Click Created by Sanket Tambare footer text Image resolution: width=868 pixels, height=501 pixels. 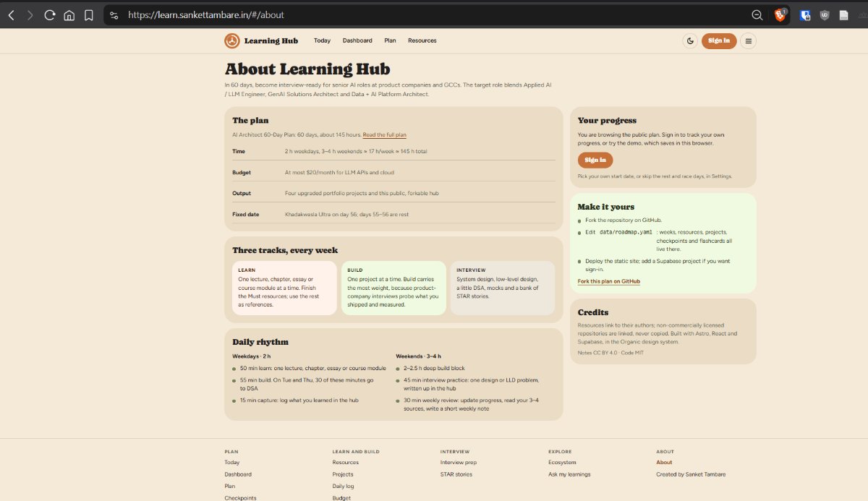(x=691, y=474)
